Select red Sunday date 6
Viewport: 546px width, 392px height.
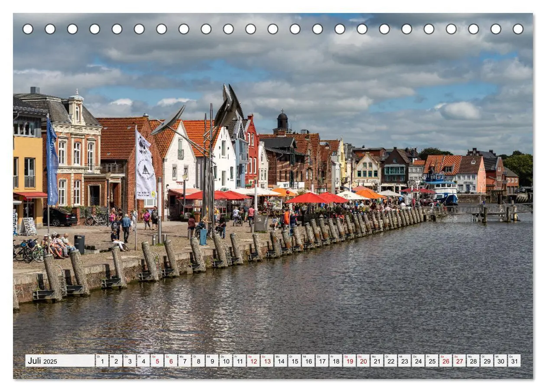[171, 361]
